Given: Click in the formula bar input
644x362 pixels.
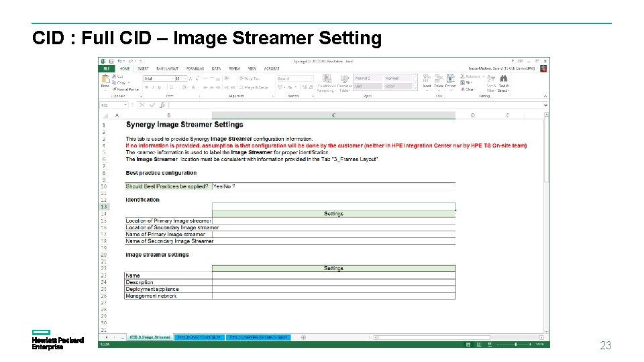Looking at the screenshot, I should pyautogui.click(x=355, y=105).
